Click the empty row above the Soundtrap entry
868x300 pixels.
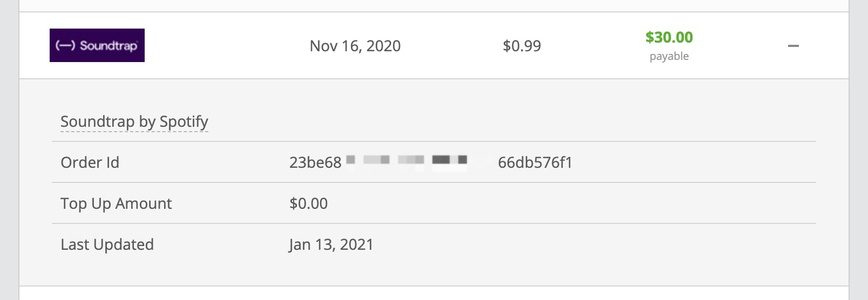[434, 5]
